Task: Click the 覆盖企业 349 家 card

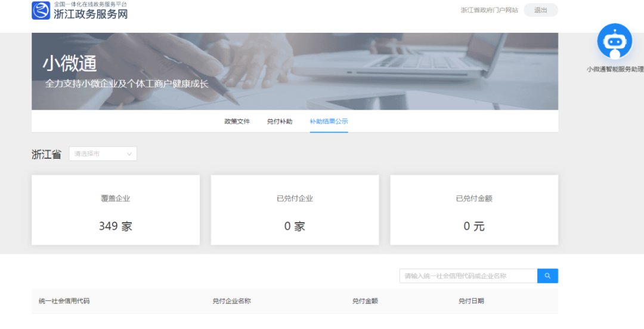Action: [x=116, y=210]
